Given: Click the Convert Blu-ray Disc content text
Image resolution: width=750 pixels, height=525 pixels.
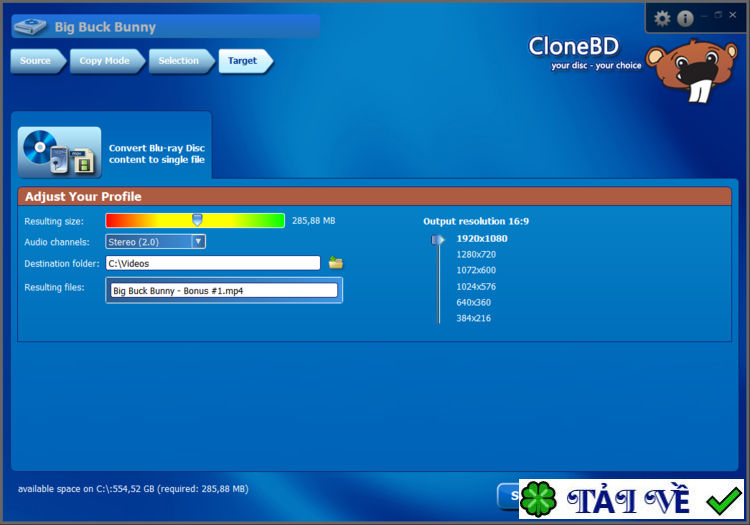Looking at the screenshot, I should (157, 153).
